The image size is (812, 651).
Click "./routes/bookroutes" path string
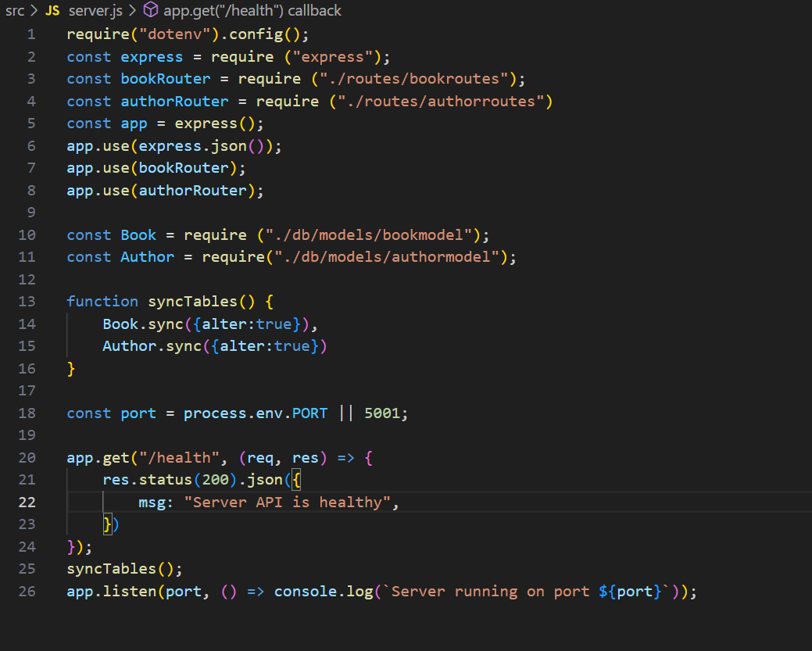pos(413,79)
